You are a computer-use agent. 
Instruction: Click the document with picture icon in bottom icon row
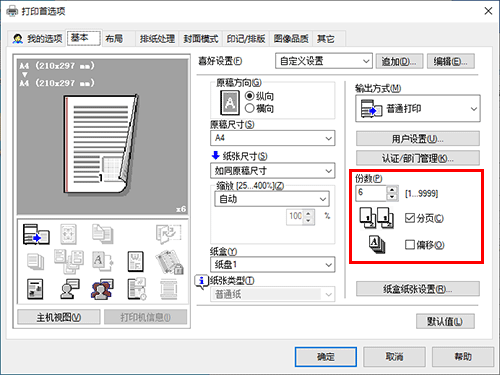(x=35, y=289)
